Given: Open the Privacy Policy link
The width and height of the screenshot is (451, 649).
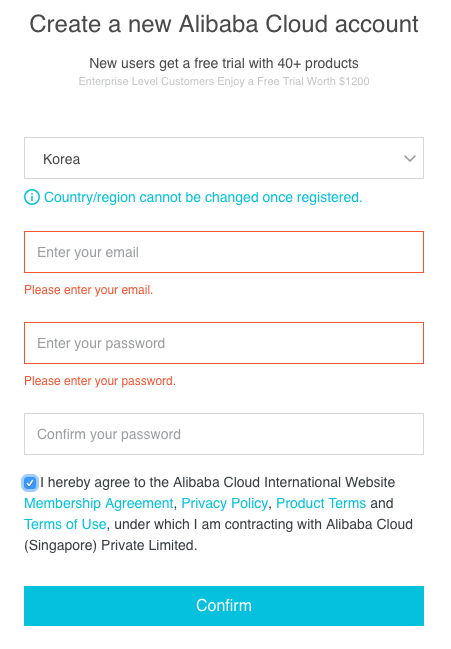Looking at the screenshot, I should tap(225, 503).
